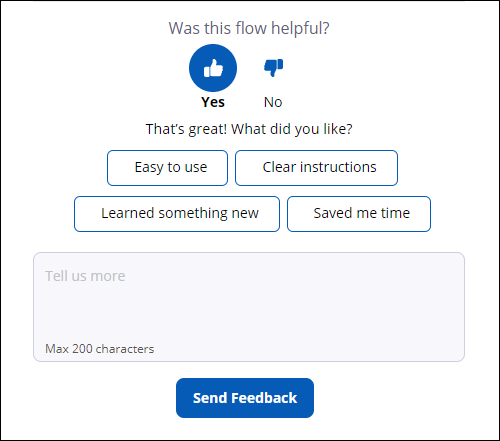Click the bold "Yes" label
500x441 pixels.
pyautogui.click(x=213, y=102)
